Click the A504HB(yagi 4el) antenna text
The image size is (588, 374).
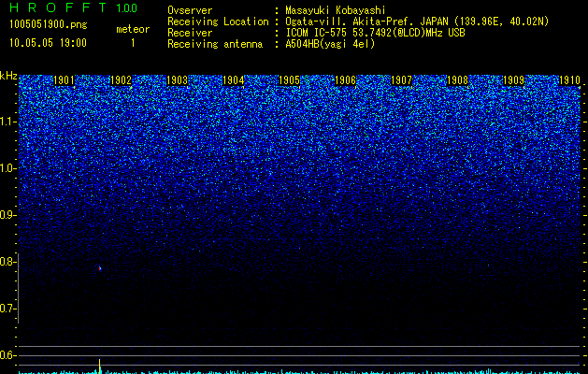coord(330,44)
